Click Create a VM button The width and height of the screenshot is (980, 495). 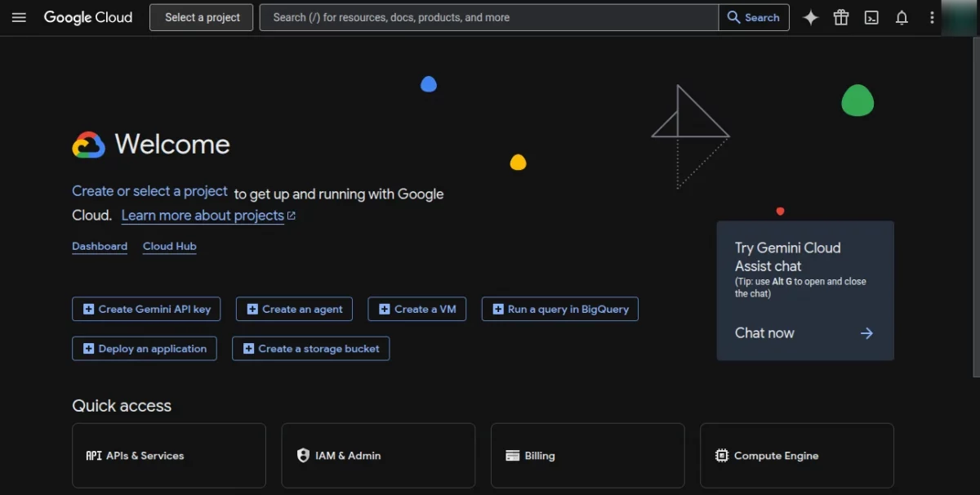coord(417,310)
